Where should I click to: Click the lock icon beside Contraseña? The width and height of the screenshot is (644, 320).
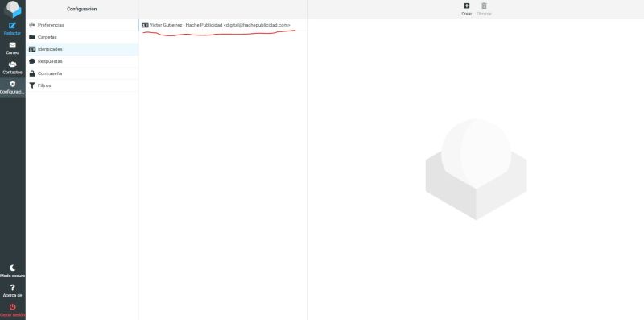click(x=32, y=73)
